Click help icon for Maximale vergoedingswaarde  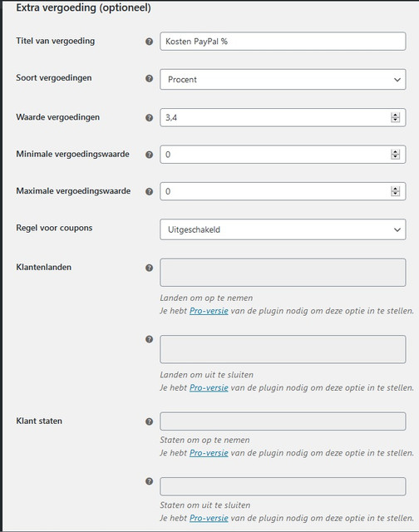pyautogui.click(x=149, y=191)
